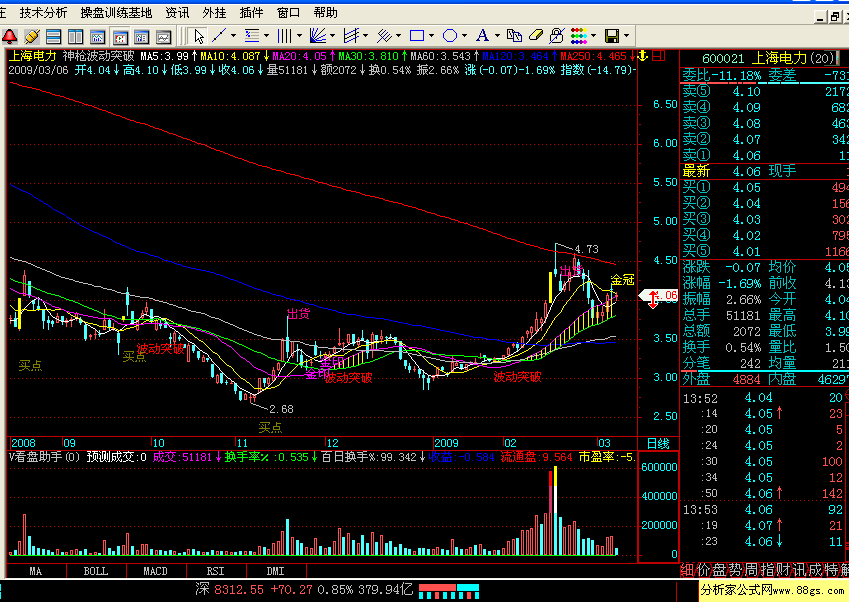The width and height of the screenshot is (849, 602).
Task: Select the 势 trend tab
Action: [735, 570]
